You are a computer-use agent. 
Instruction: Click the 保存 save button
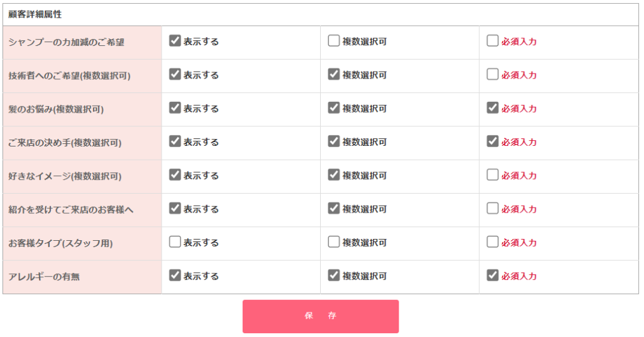320,316
